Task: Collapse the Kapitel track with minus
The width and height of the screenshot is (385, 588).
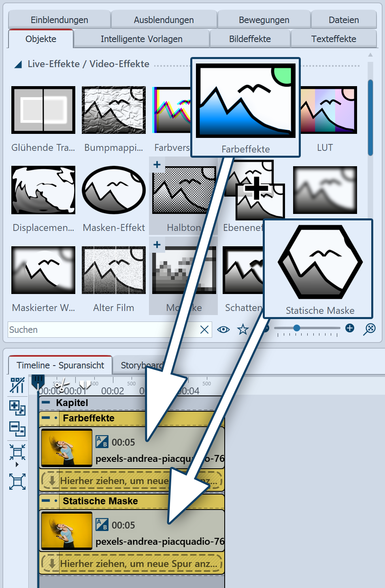Action: (x=46, y=402)
